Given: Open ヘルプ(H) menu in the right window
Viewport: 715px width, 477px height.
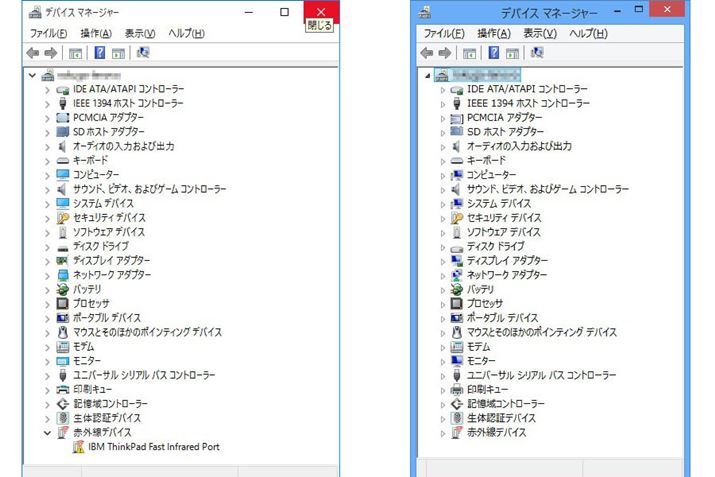Looking at the screenshot, I should coord(588,33).
